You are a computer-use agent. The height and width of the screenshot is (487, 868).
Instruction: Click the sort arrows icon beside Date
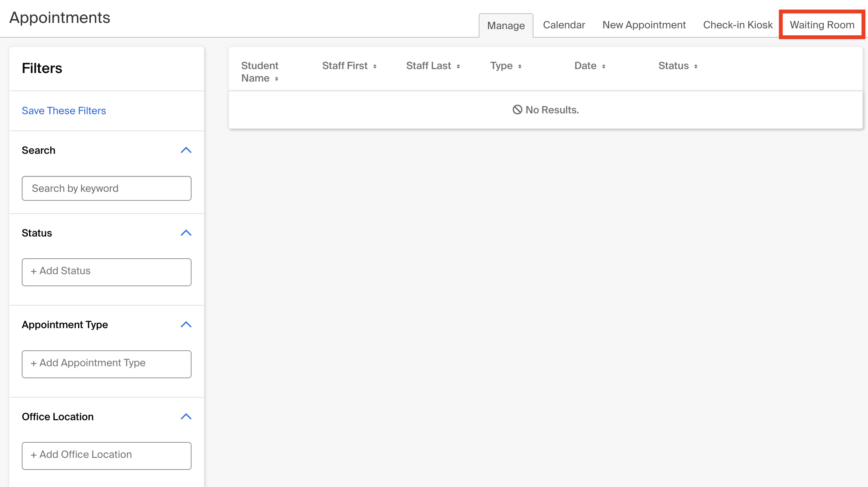click(x=604, y=66)
